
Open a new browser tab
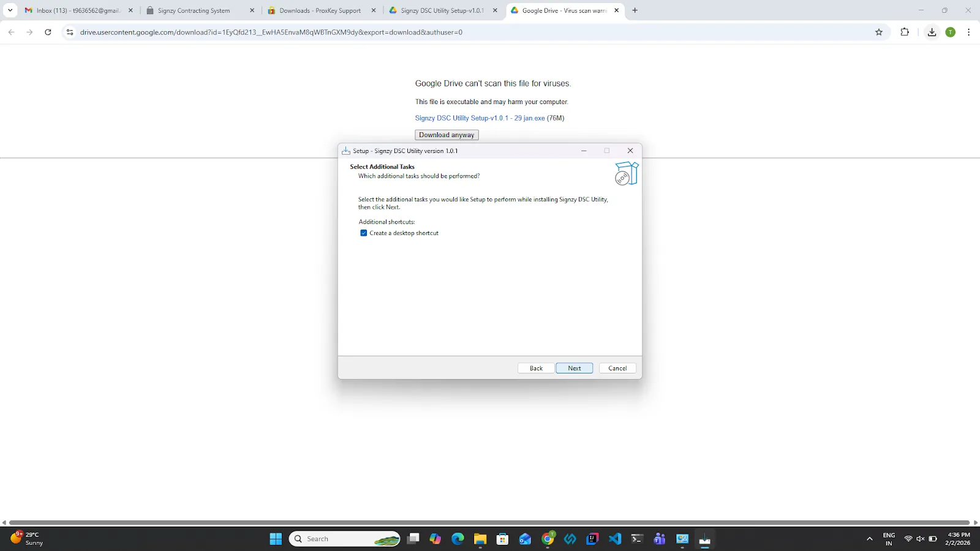tap(635, 10)
